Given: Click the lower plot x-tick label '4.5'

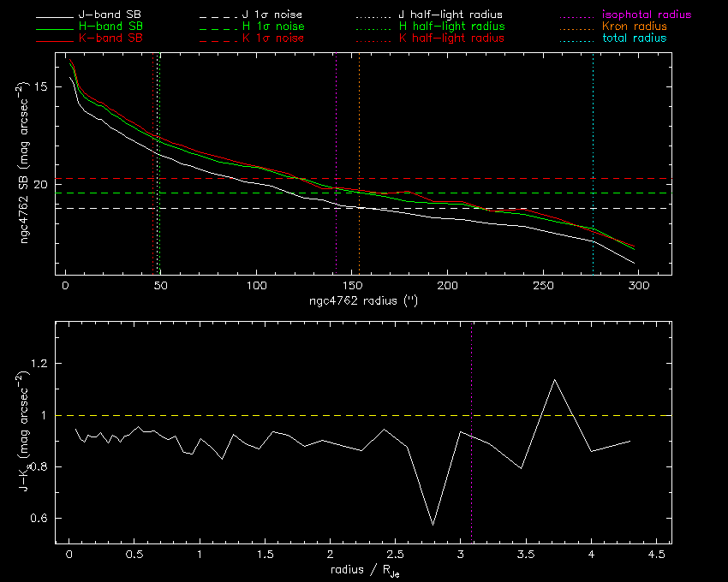Looking at the screenshot, I should pyautogui.click(x=656, y=554).
